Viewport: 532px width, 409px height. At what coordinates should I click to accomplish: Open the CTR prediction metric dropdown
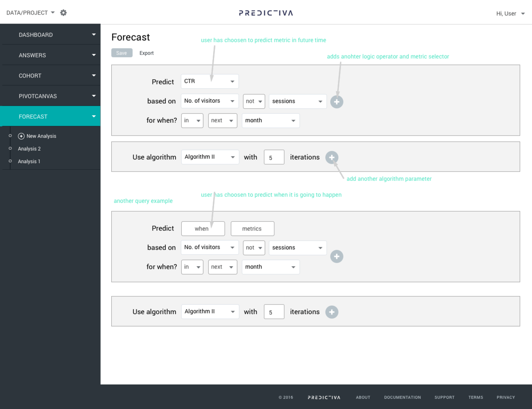pyautogui.click(x=209, y=81)
